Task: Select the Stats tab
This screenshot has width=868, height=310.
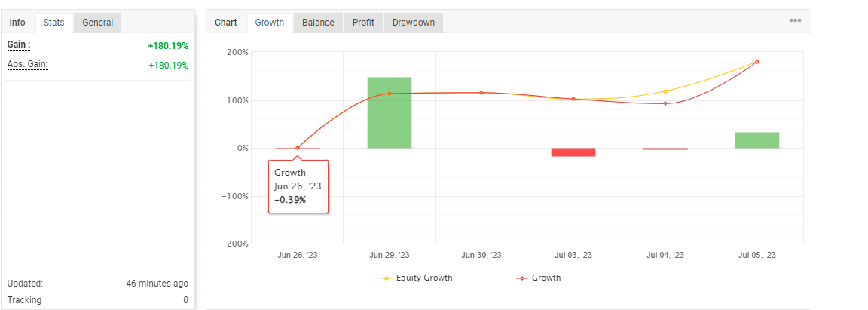Action: pyautogui.click(x=53, y=23)
